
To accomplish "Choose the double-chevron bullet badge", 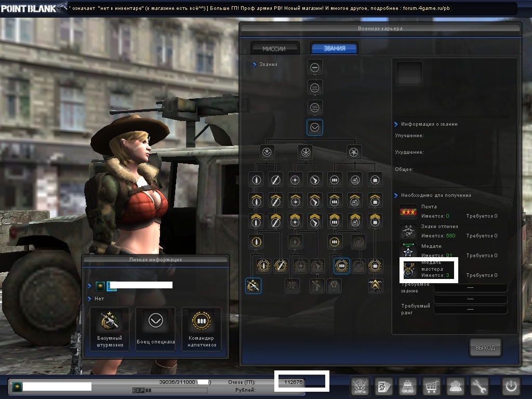I will 256,220.
